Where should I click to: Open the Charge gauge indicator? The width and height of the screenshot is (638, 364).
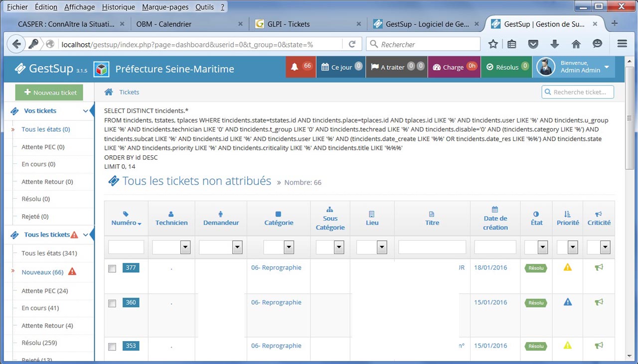click(x=454, y=67)
